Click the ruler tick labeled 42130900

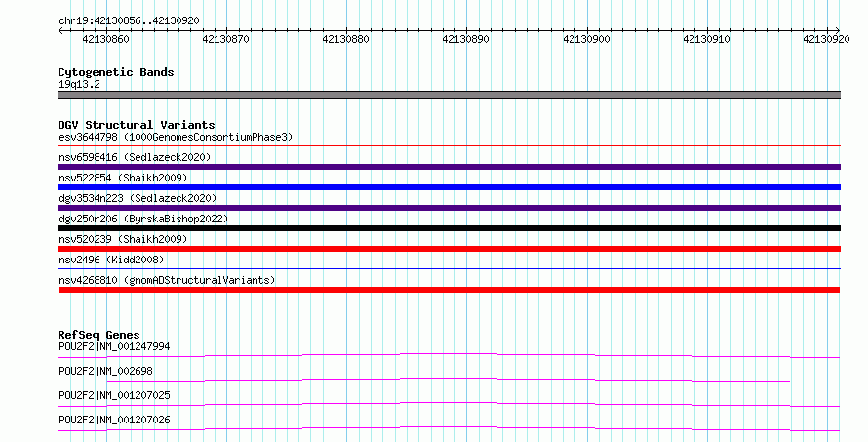586,39
